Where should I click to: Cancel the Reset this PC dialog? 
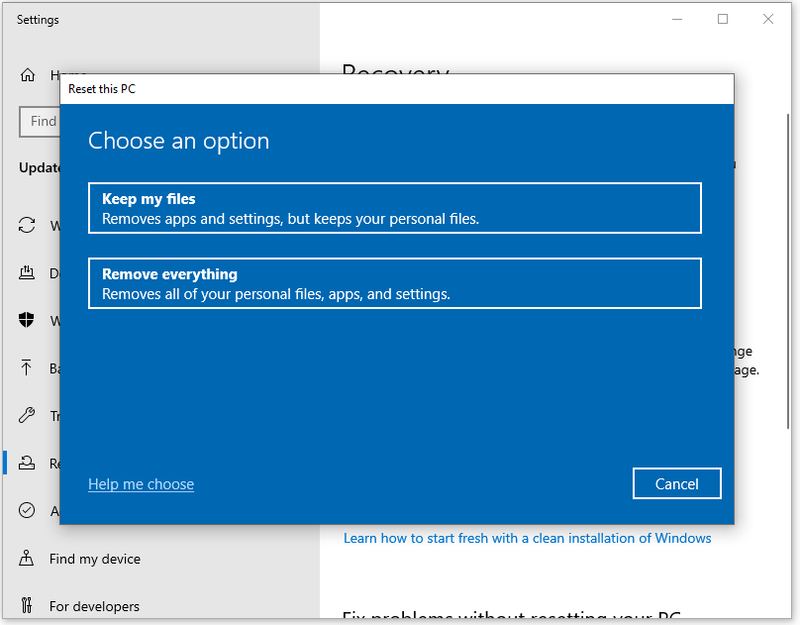coord(677,483)
